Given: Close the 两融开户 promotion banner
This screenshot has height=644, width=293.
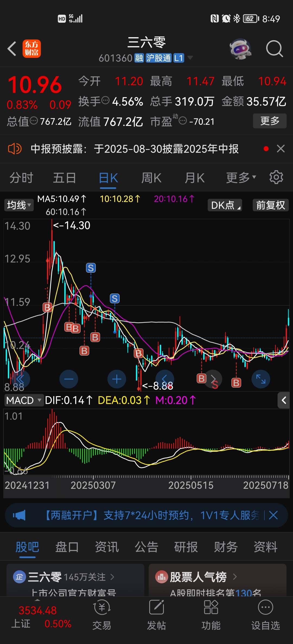Looking at the screenshot, I should 273,515.
